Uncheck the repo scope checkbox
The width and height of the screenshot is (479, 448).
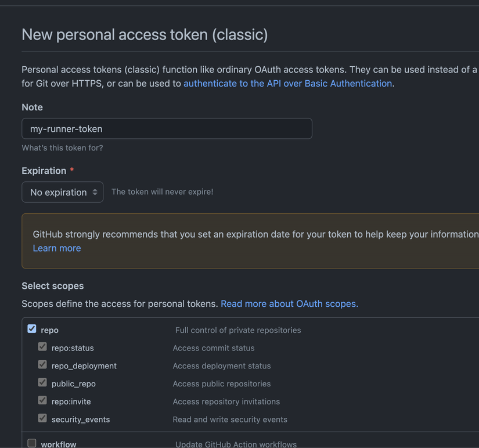(x=32, y=329)
